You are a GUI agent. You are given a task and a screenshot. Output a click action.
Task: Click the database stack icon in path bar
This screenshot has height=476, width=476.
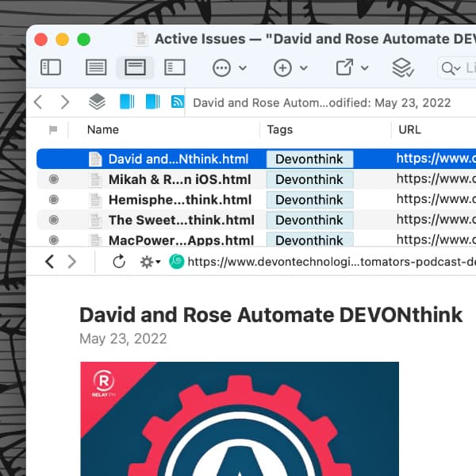[x=97, y=102]
